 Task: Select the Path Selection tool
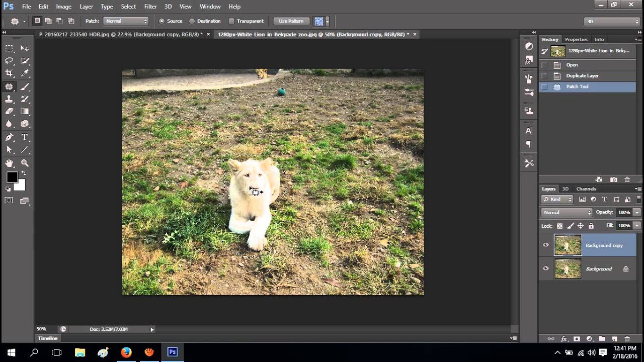9,150
